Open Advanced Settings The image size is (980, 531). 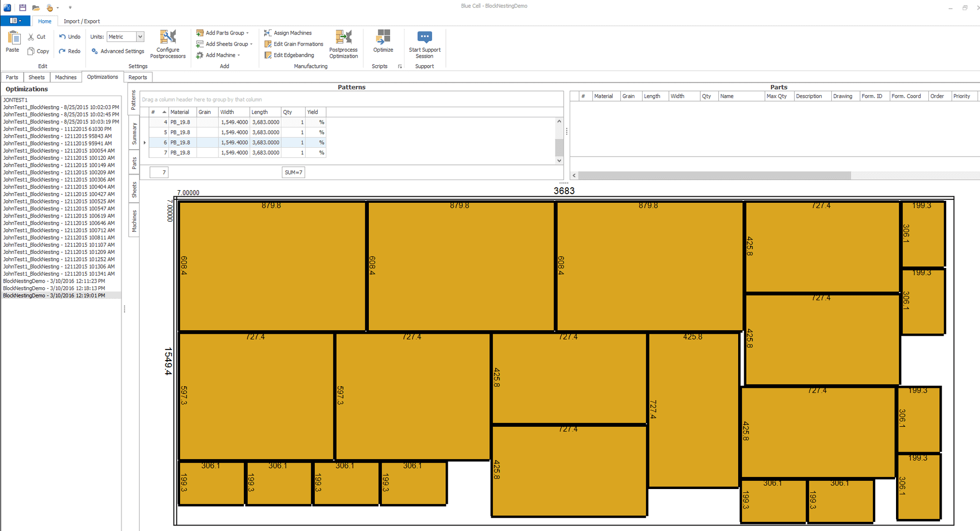117,51
